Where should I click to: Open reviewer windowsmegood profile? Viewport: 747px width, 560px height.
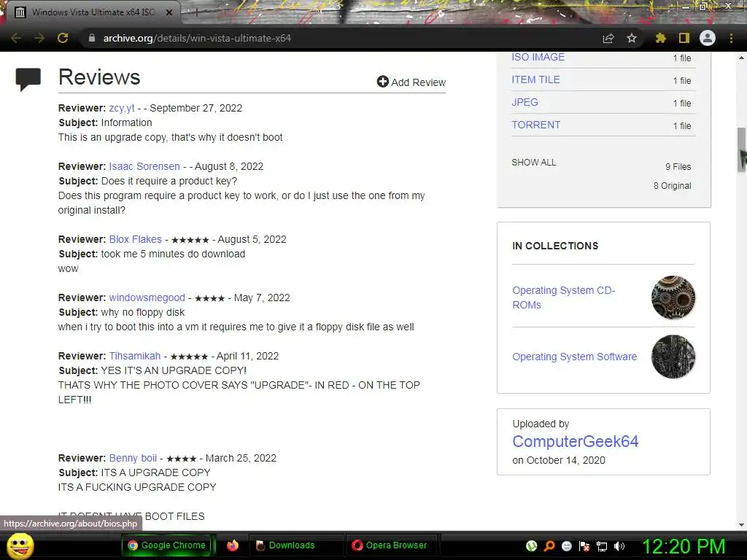pyautogui.click(x=147, y=297)
